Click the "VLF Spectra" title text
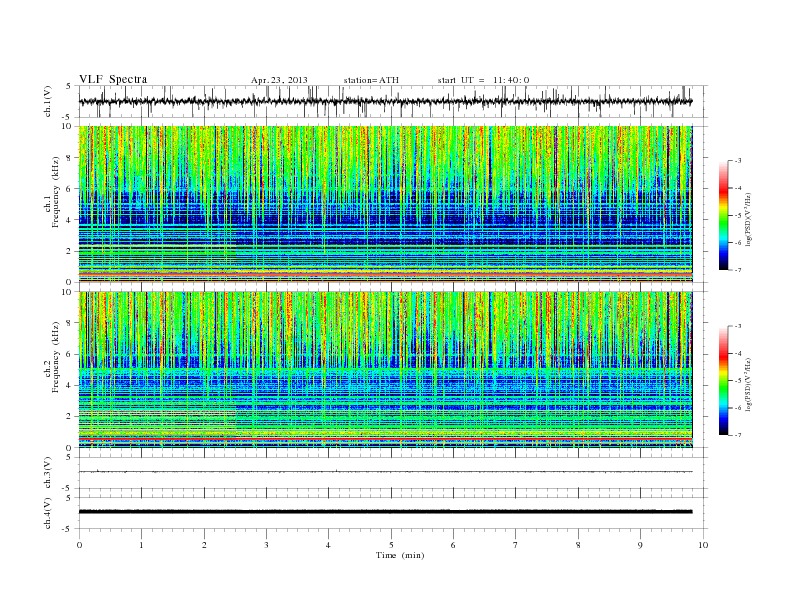The width and height of the screenshot is (792, 612). [113, 79]
